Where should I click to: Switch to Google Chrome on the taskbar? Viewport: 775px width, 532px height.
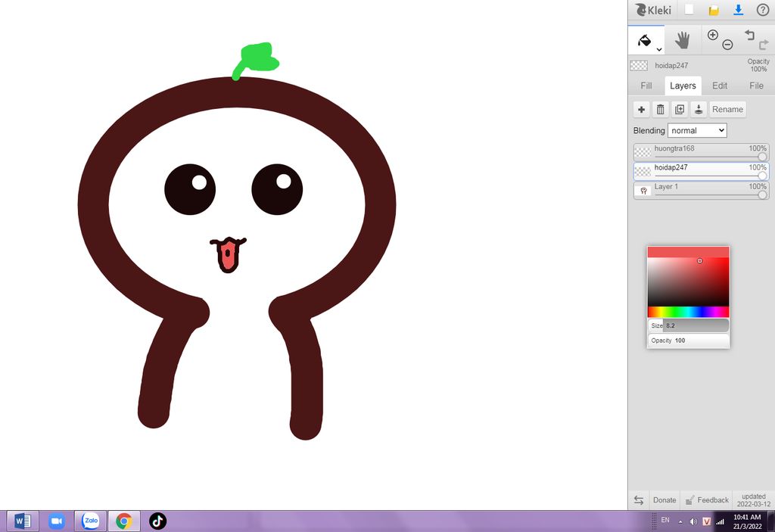(x=124, y=521)
